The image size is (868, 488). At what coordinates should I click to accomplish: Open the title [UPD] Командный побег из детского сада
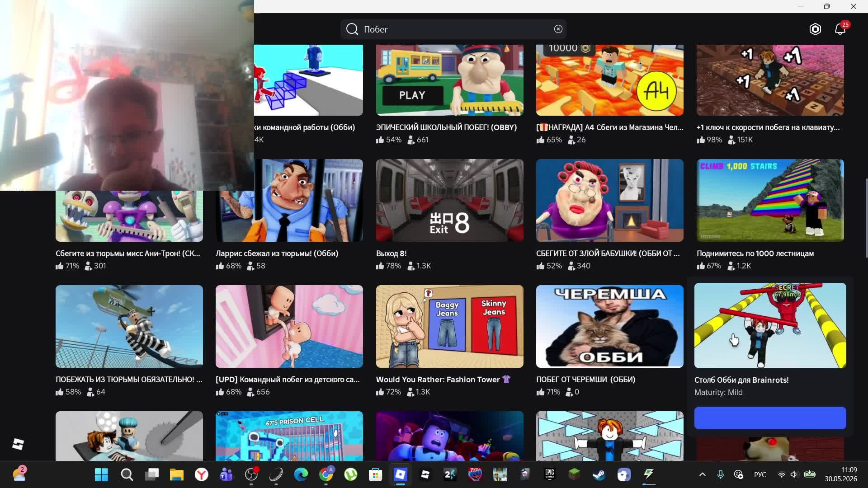(288, 380)
